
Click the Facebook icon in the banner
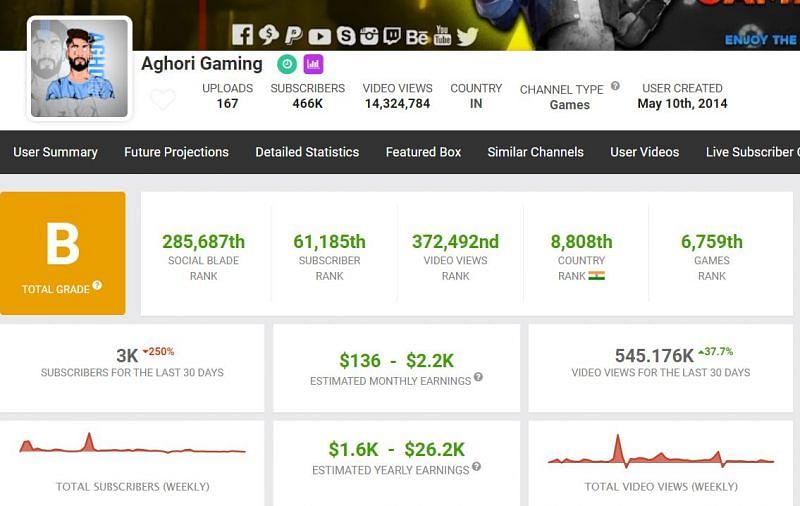tap(242, 36)
